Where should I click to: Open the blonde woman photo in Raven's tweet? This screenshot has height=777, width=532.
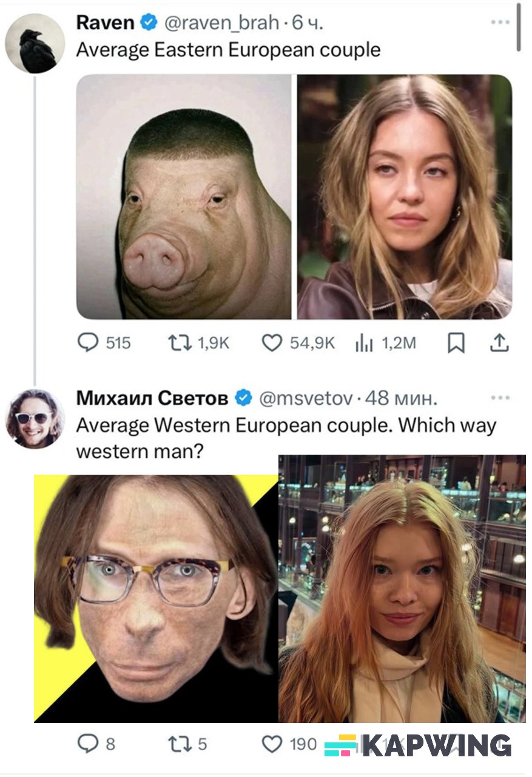(404, 197)
